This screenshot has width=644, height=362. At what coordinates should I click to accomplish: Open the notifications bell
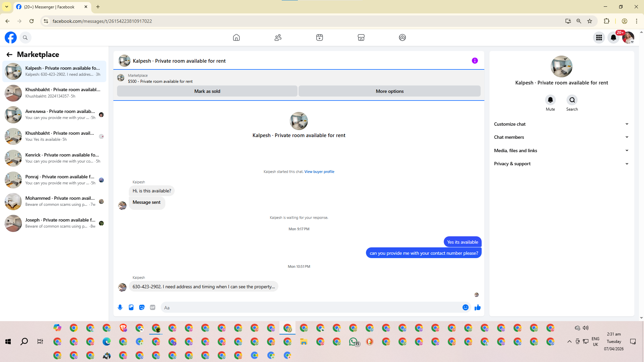(613, 38)
